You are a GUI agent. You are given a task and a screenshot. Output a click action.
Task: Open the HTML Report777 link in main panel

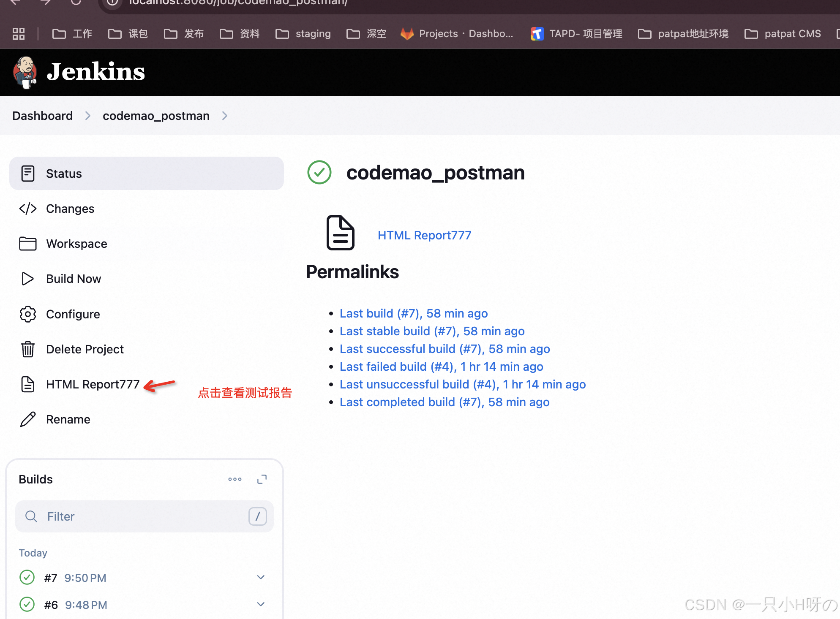pos(425,235)
